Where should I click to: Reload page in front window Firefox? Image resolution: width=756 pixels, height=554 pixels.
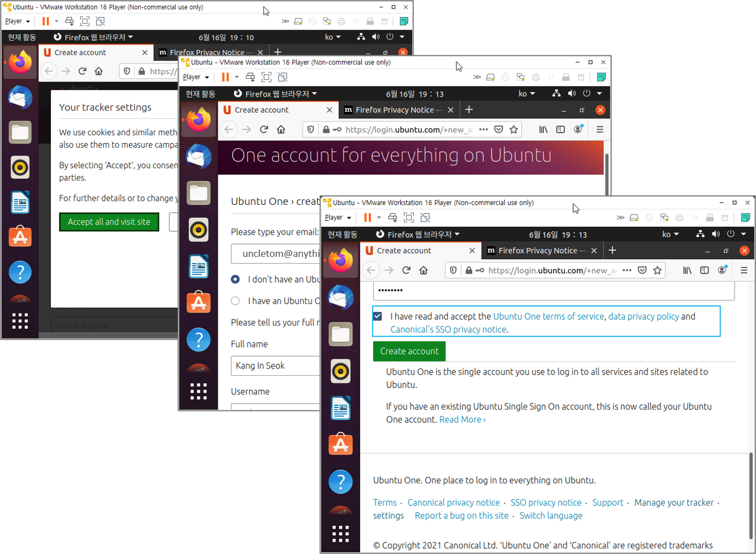pos(406,270)
